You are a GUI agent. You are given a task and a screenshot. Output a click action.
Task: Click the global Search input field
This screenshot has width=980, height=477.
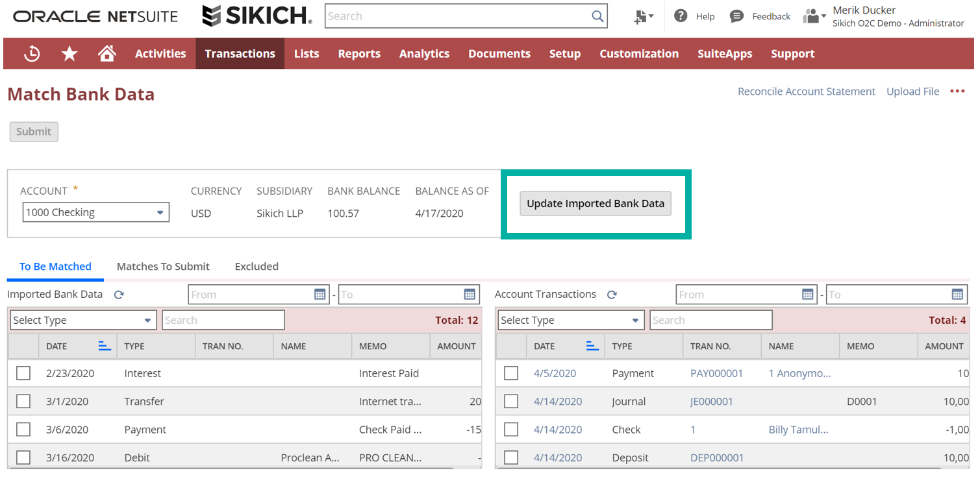[458, 17]
